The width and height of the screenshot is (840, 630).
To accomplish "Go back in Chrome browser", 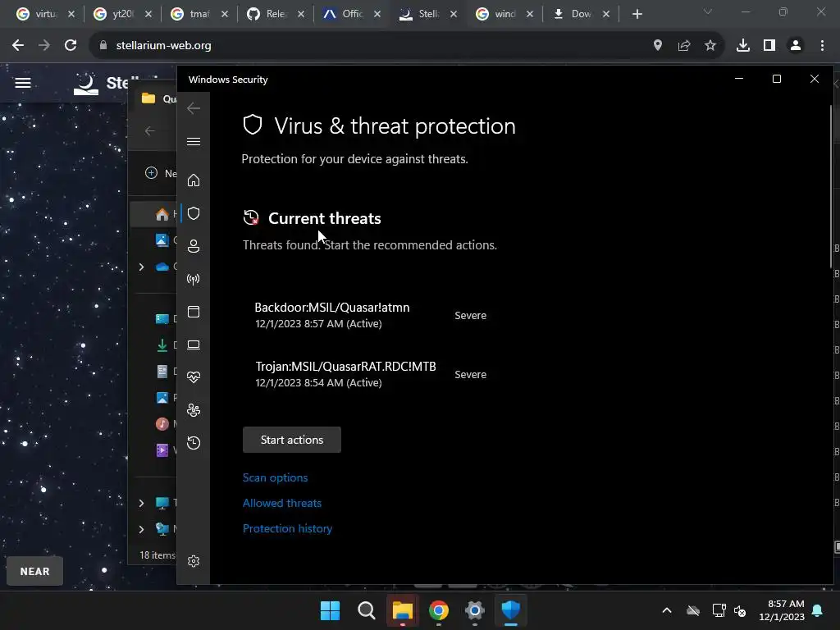I will pyautogui.click(x=18, y=46).
